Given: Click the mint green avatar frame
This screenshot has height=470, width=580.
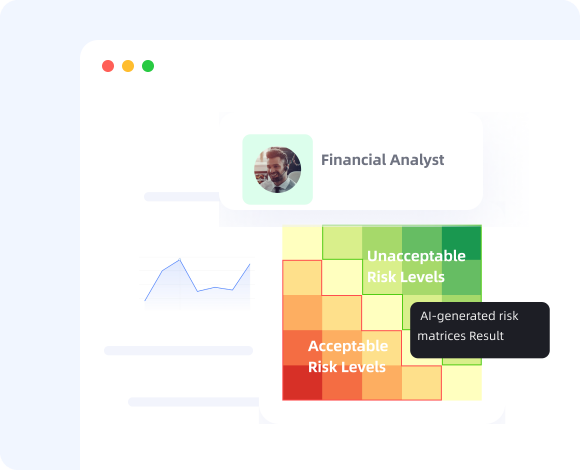Looking at the screenshot, I should pyautogui.click(x=277, y=169).
